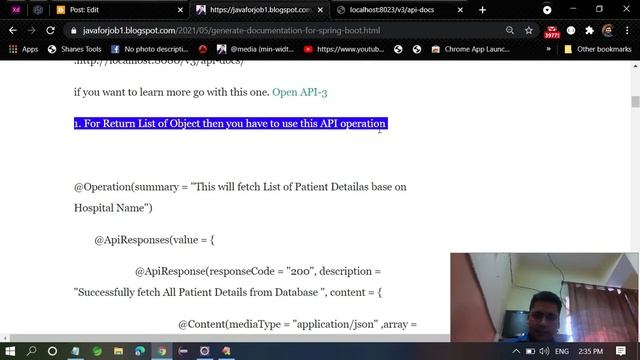Image resolution: width=640 pixels, height=360 pixels.
Task: Open the Other bookmarks folder
Action: 598,49
